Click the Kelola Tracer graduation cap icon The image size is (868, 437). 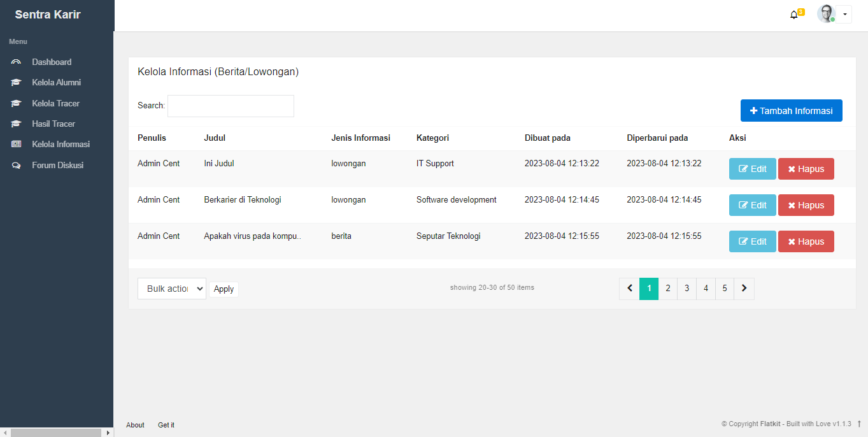pos(17,103)
